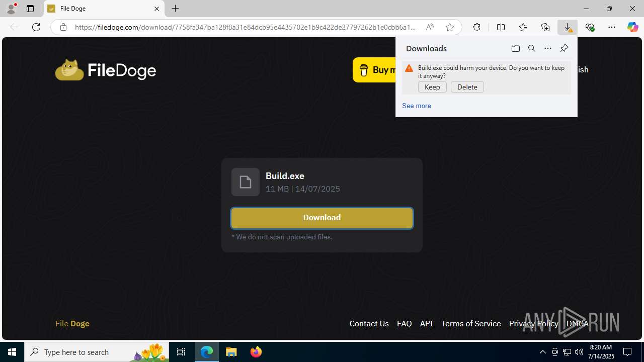Open the Extensions puzzle icon
Image resolution: width=644 pixels, height=362 pixels.
[476, 27]
